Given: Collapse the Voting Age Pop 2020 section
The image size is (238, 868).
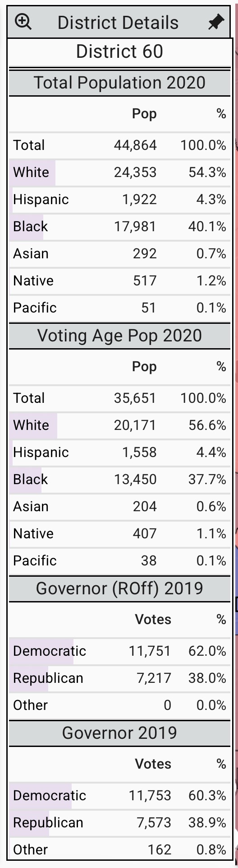Looking at the screenshot, I should pyautogui.click(x=119, y=336).
